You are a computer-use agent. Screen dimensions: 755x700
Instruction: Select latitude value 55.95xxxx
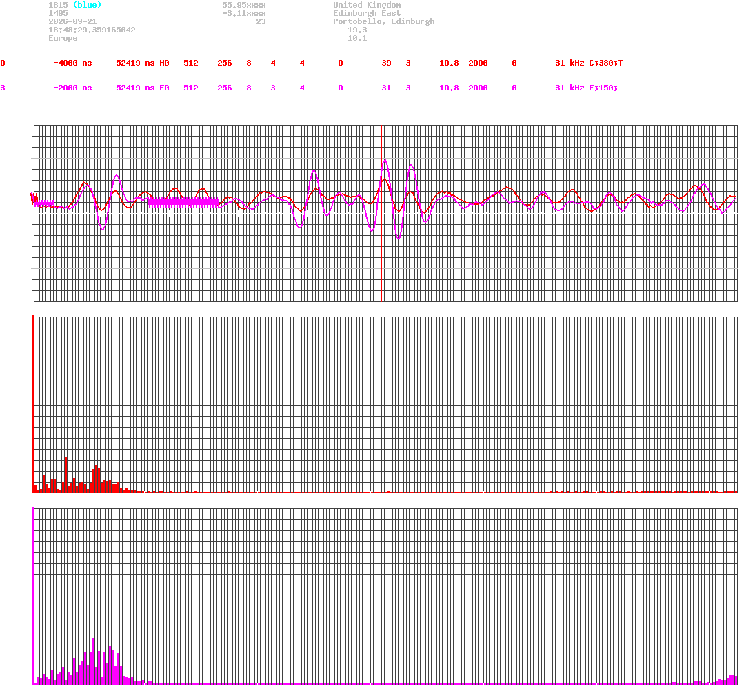[243, 5]
